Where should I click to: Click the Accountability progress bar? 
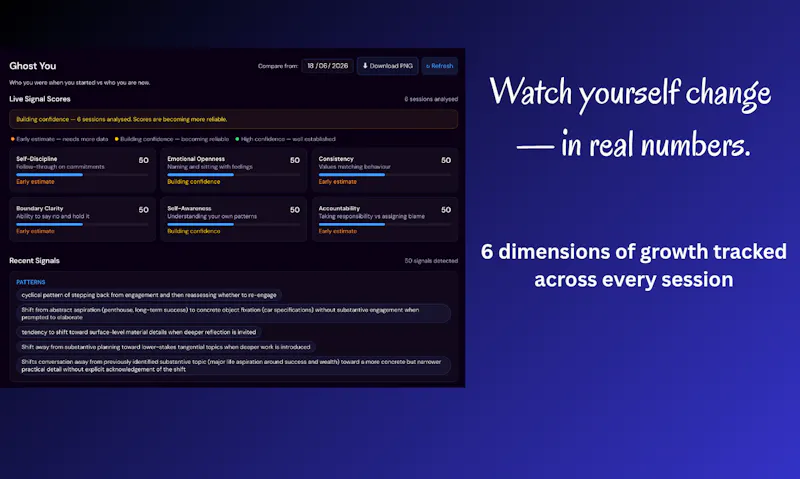(x=385, y=224)
